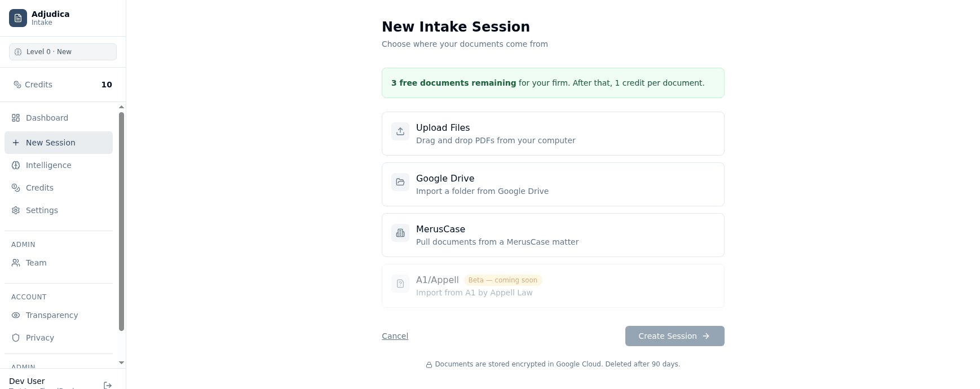Screen dimensions: 980x389
Task: Click the sidebar scroll down arrow
Action: click(121, 363)
